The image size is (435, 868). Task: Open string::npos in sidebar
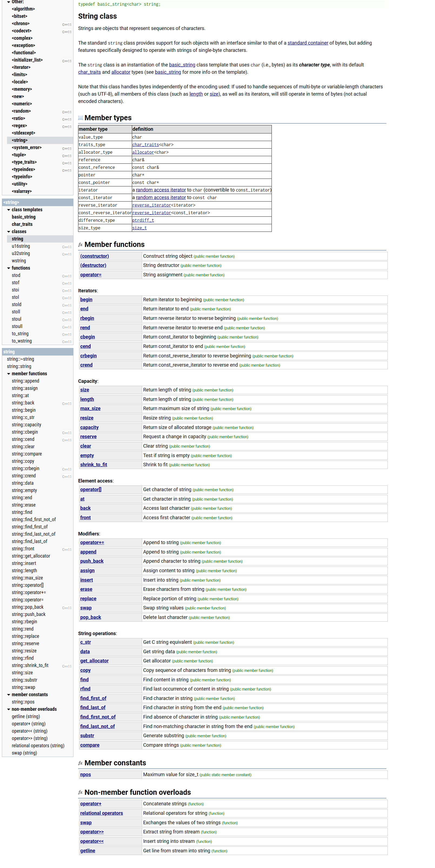[23, 702]
